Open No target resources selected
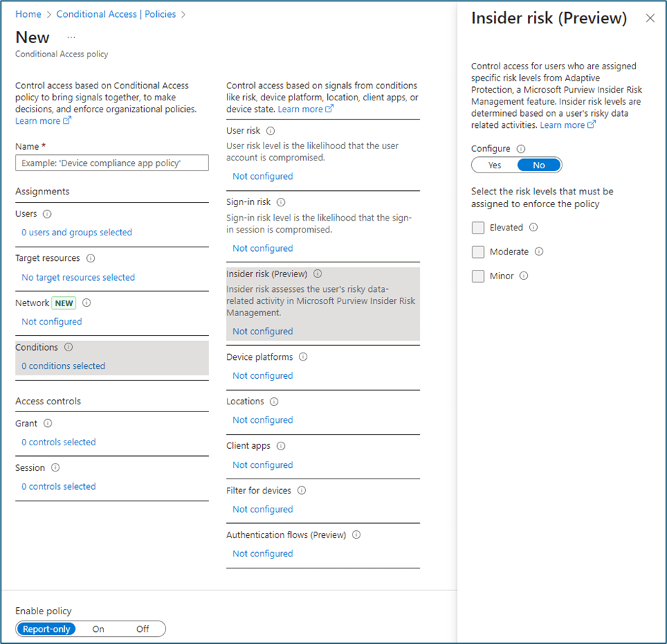 pyautogui.click(x=78, y=278)
